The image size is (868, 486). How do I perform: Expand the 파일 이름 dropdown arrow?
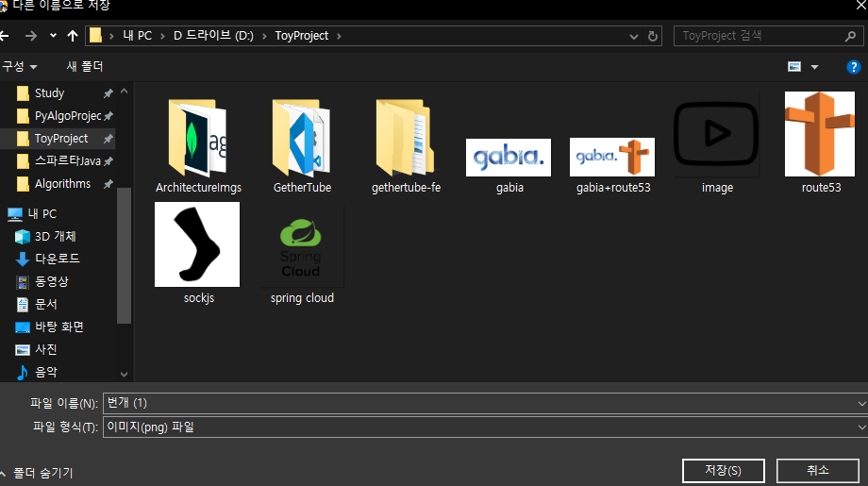861,404
